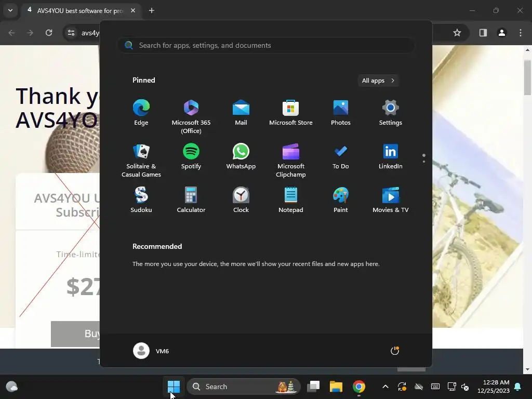The width and height of the screenshot is (532, 399).
Task: Bookmark this page in Chrome
Action: point(457,33)
